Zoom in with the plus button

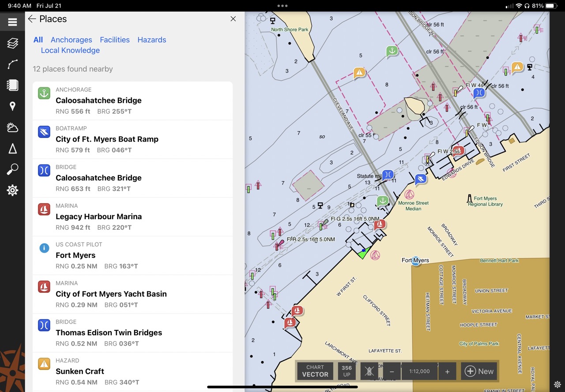click(447, 371)
